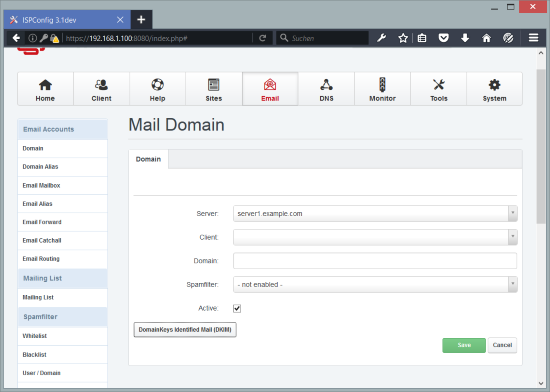Click the browser address bar URL
Image resolution: width=550 pixels, height=392 pixels.
(126, 38)
